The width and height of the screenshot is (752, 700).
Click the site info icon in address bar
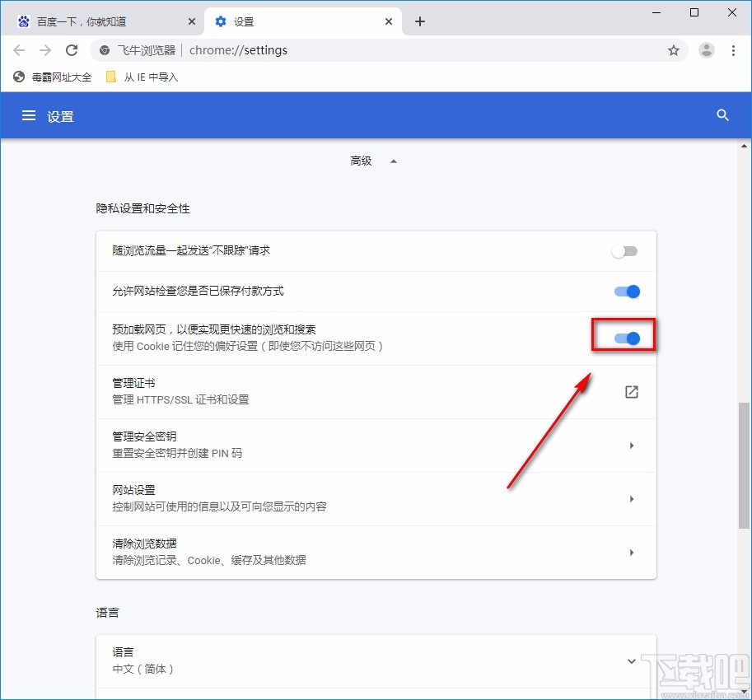[x=104, y=49]
